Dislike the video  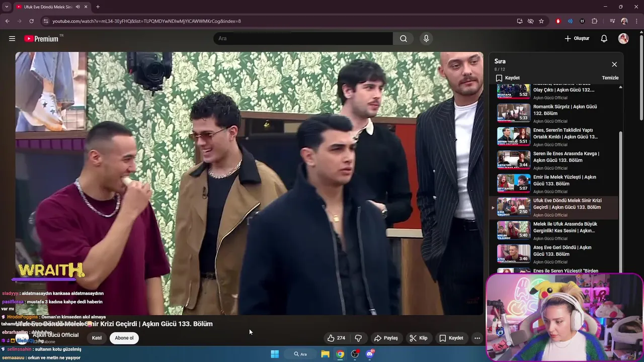358,338
